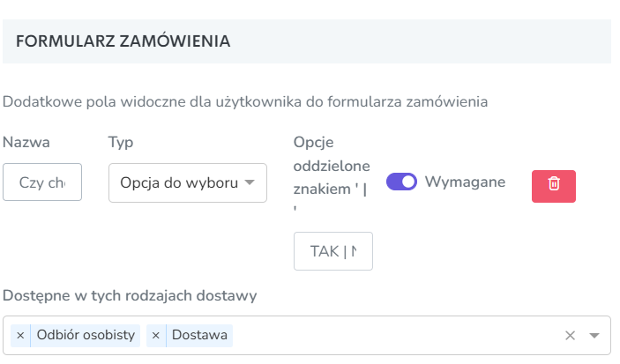Click the Typ column label

121,142
